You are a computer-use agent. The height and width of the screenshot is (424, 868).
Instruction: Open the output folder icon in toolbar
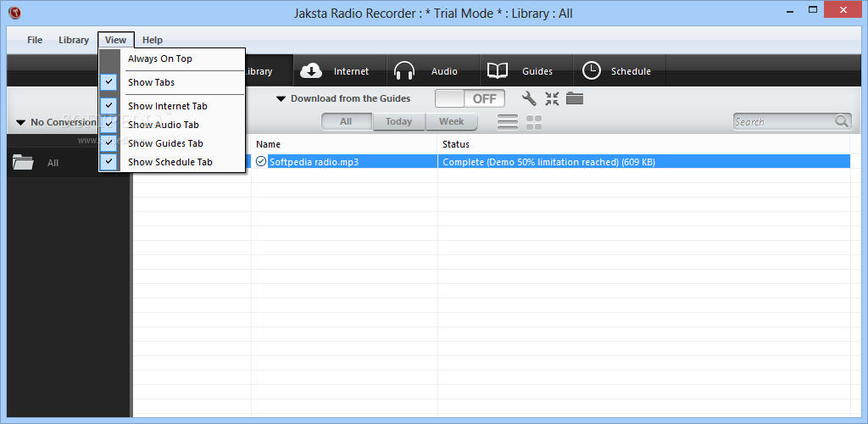(x=576, y=98)
